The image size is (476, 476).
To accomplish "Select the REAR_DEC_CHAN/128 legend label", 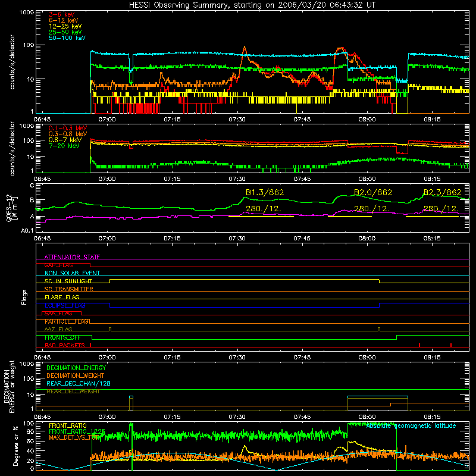I will pyautogui.click(x=79, y=384).
